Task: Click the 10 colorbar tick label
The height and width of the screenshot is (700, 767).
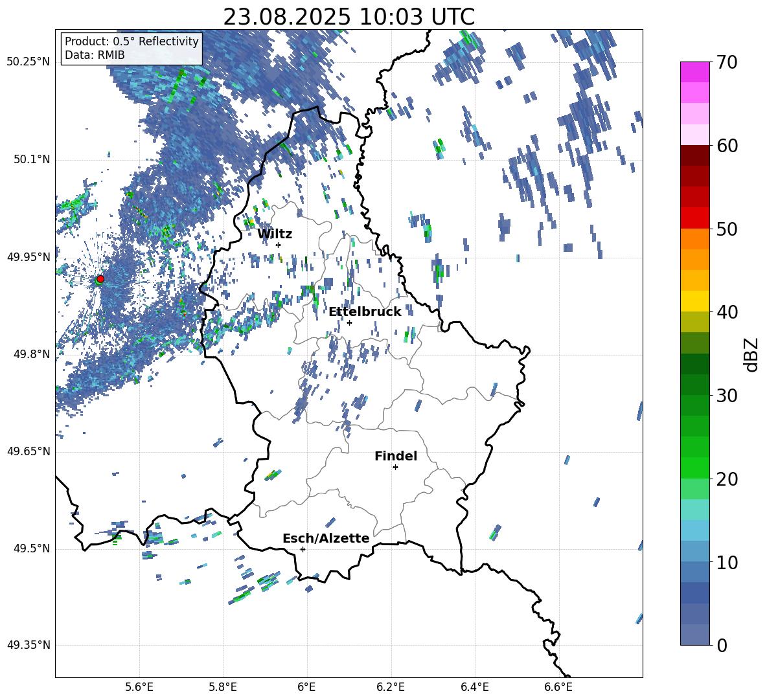Action: (x=727, y=562)
